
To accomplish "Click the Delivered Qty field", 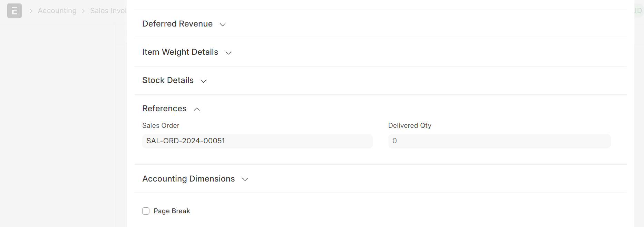I will click(499, 141).
